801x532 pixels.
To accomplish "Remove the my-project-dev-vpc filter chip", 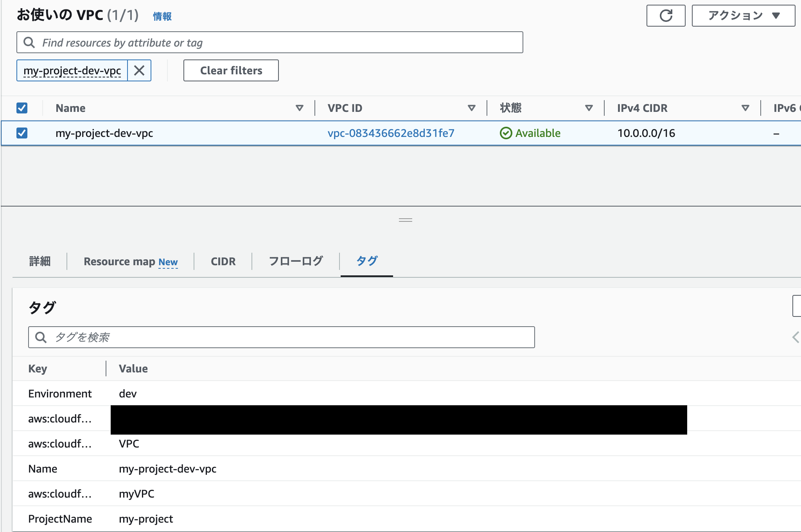I will click(x=139, y=70).
